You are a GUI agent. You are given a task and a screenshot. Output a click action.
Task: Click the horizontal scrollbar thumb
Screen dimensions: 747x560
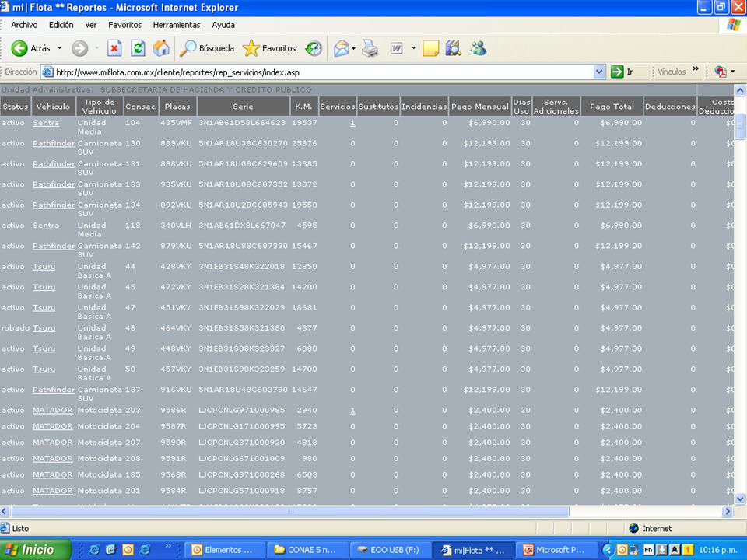point(289,512)
